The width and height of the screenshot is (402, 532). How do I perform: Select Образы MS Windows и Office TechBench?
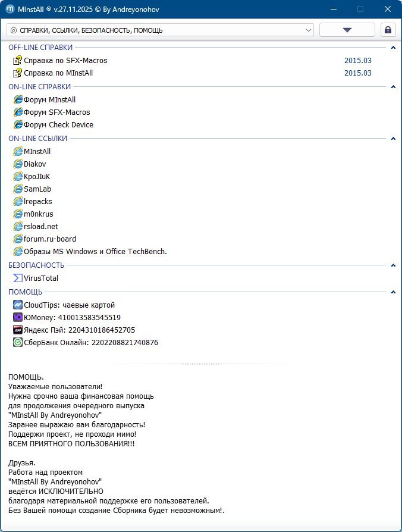pyautogui.click(x=95, y=251)
